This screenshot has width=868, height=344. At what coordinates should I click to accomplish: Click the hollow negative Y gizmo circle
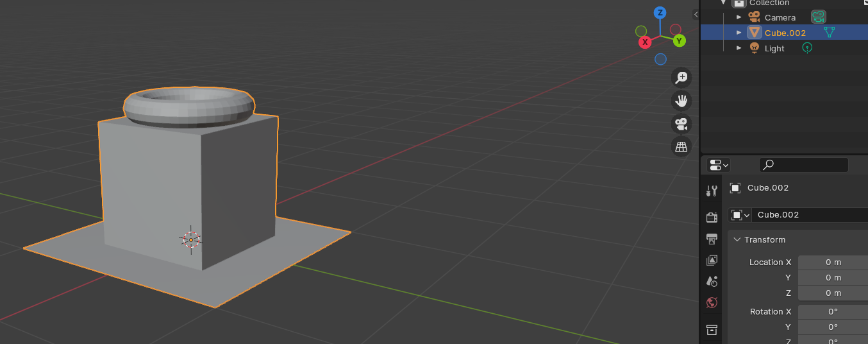pyautogui.click(x=641, y=31)
